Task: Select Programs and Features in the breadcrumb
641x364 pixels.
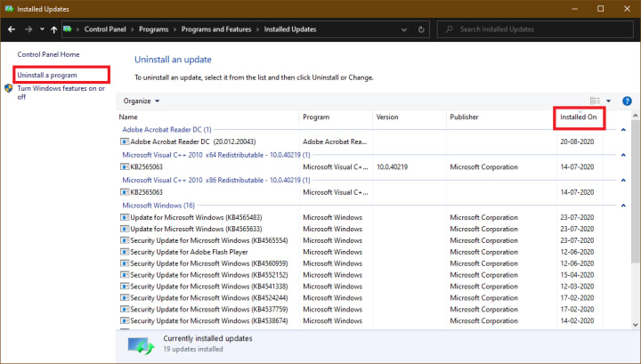Action: pos(216,29)
